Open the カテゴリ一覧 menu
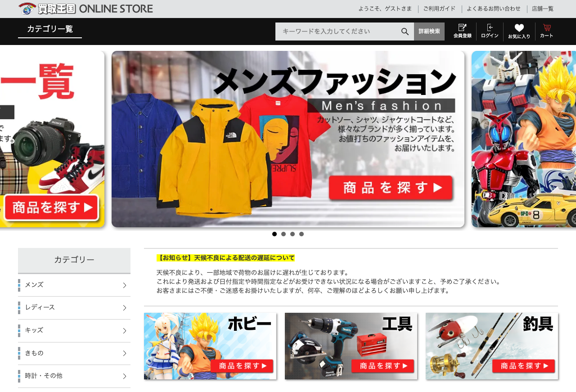Screen dimensions: 576x392 (50, 29)
